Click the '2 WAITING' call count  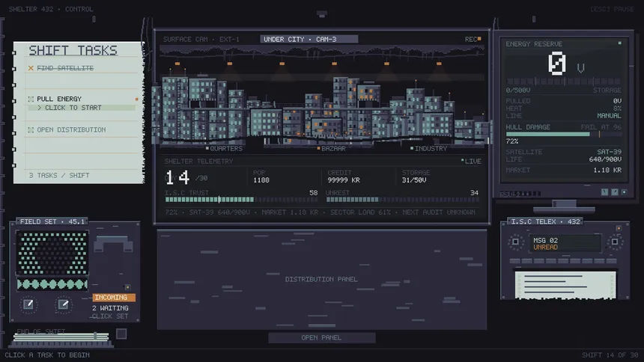(x=110, y=308)
